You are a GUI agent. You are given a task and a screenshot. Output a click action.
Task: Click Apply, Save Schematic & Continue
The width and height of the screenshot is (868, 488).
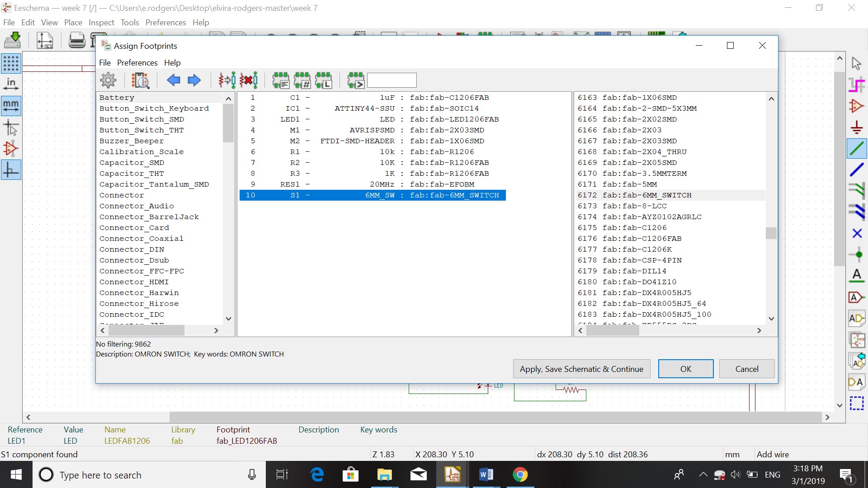[x=581, y=369]
